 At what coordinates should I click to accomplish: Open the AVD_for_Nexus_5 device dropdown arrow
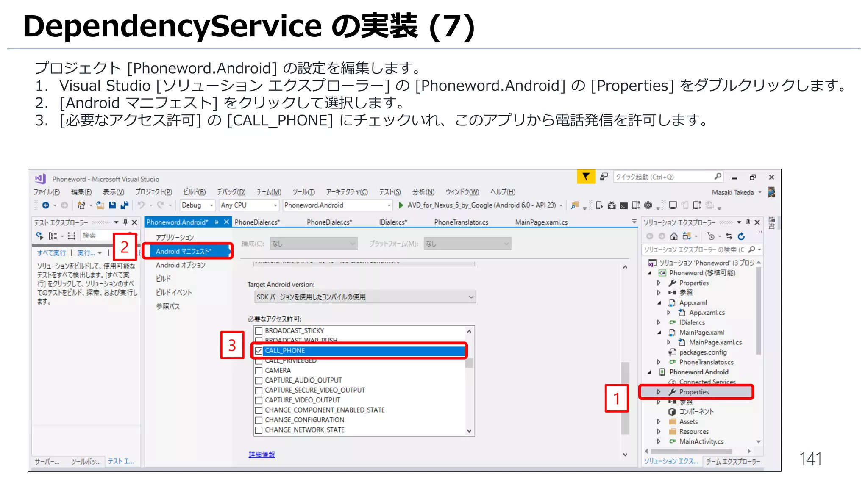[x=561, y=205]
